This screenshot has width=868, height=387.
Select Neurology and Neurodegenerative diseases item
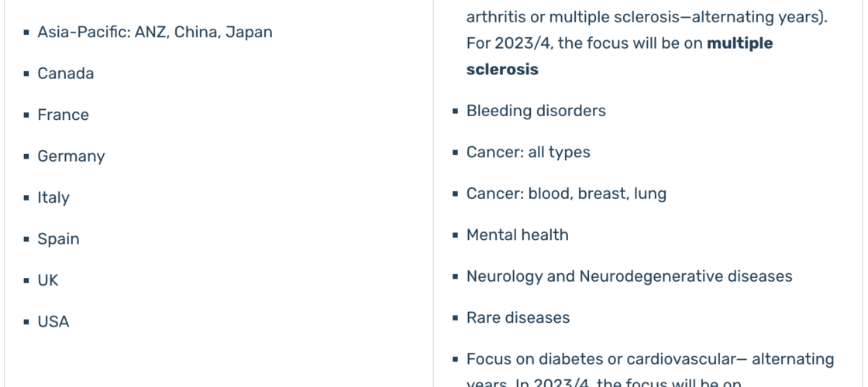(x=629, y=276)
